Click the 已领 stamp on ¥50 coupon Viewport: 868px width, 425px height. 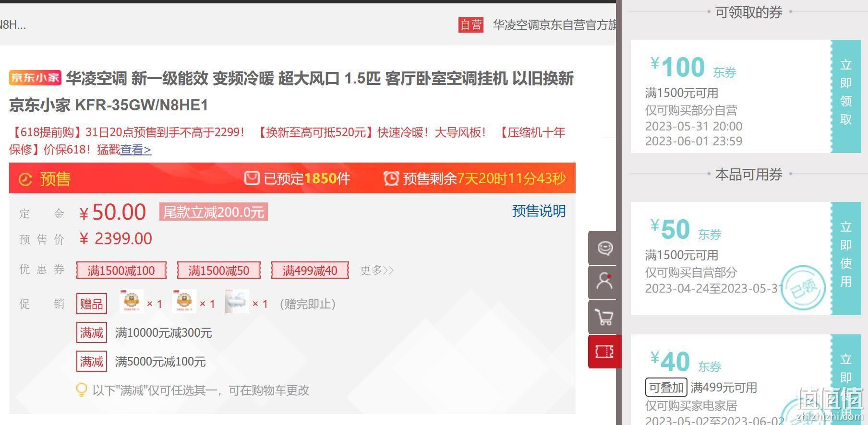point(803,288)
